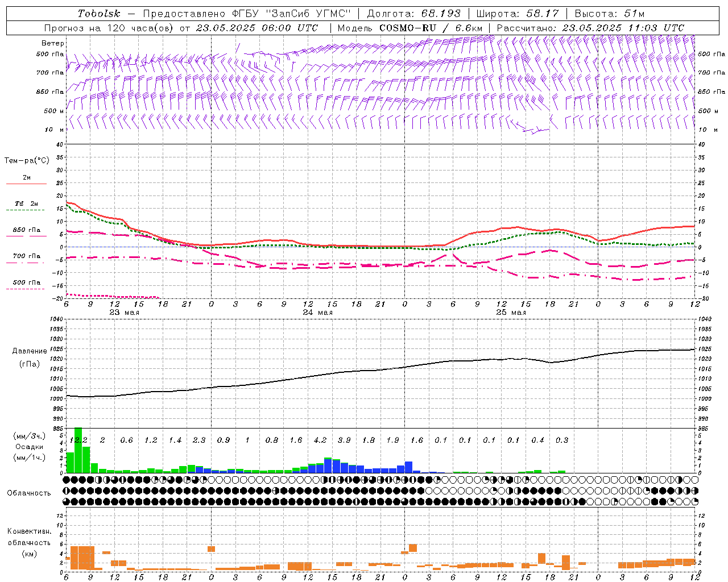Select the "Прогноз на 120 часа(ов)" text
The height and width of the screenshot is (582, 728).
(109, 28)
